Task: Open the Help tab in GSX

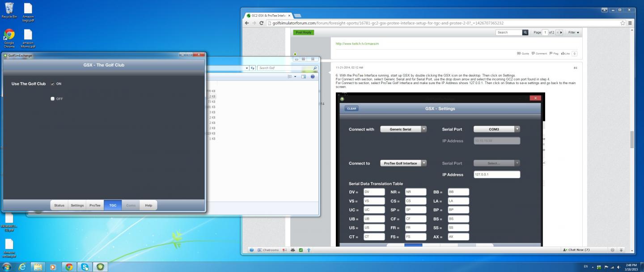Action: tap(148, 205)
